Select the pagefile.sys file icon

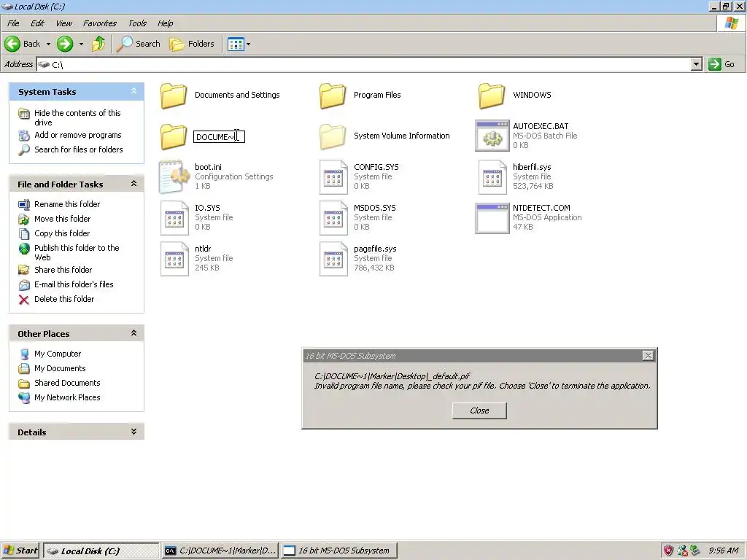pos(333,259)
